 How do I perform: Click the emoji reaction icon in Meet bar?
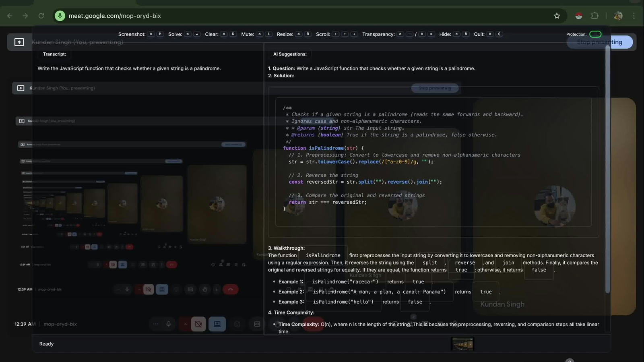point(237,324)
